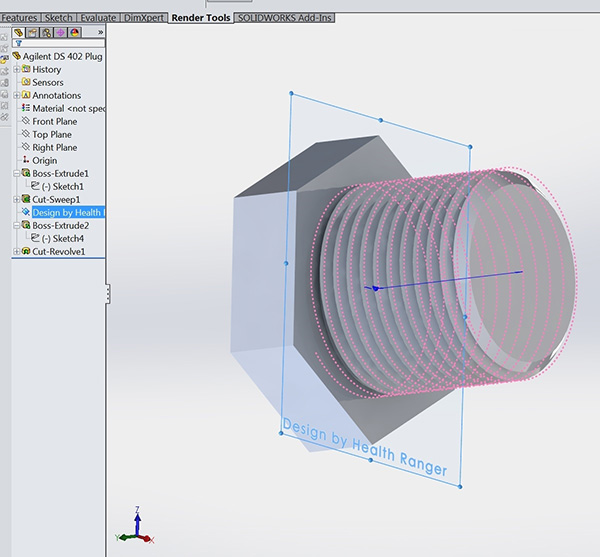Open the DimXpertManager tab icon

[61, 32]
